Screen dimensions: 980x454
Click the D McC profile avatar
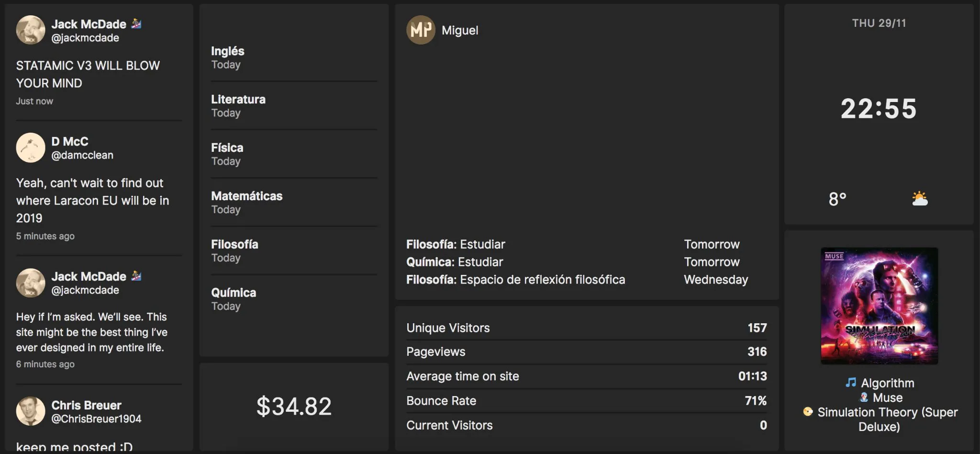[31, 148]
